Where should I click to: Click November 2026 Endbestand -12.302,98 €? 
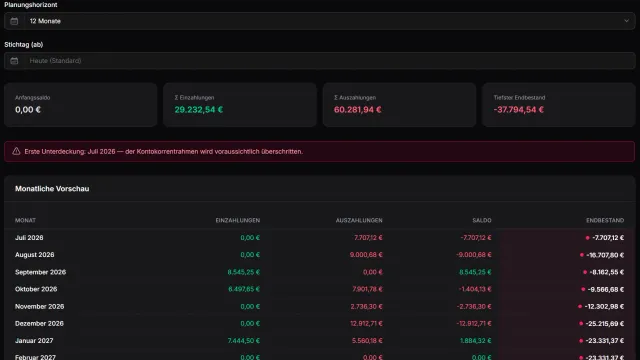click(604, 307)
